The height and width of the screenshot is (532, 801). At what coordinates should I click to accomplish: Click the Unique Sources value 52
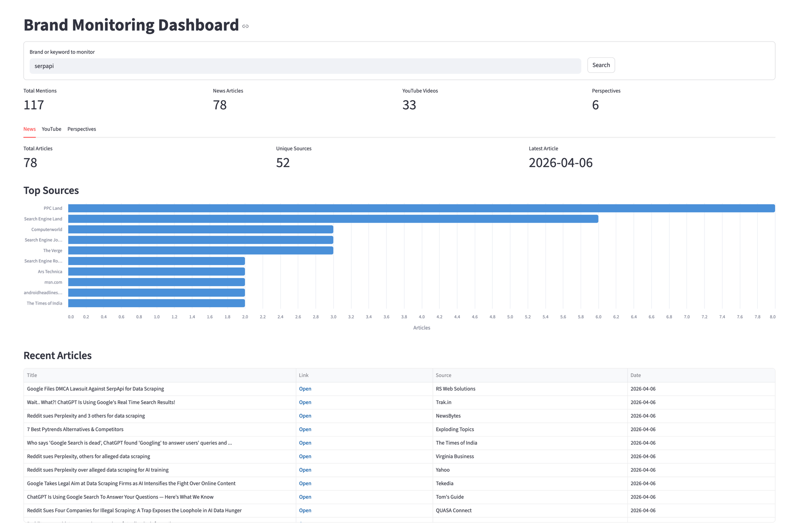283,163
